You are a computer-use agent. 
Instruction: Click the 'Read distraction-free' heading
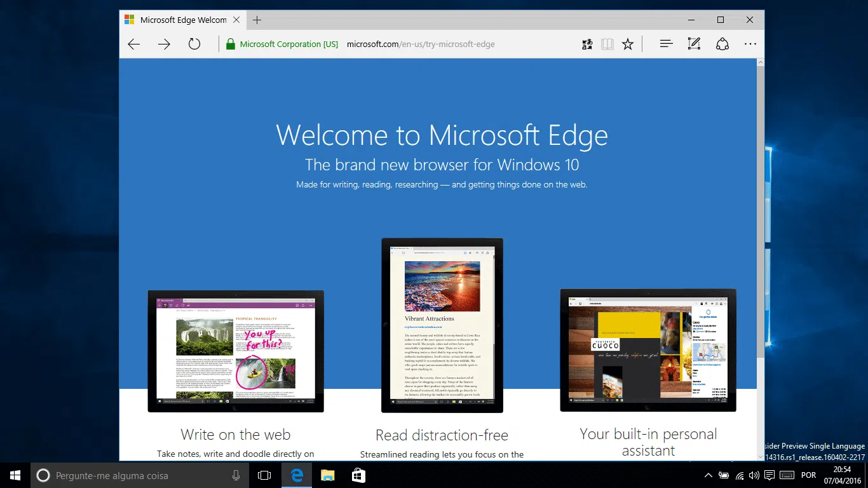442,435
